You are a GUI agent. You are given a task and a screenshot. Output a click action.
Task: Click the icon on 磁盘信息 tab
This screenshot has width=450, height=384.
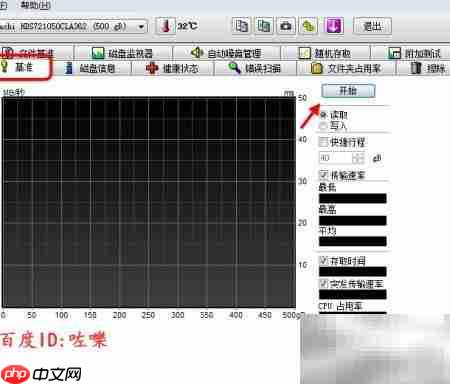click(x=69, y=68)
